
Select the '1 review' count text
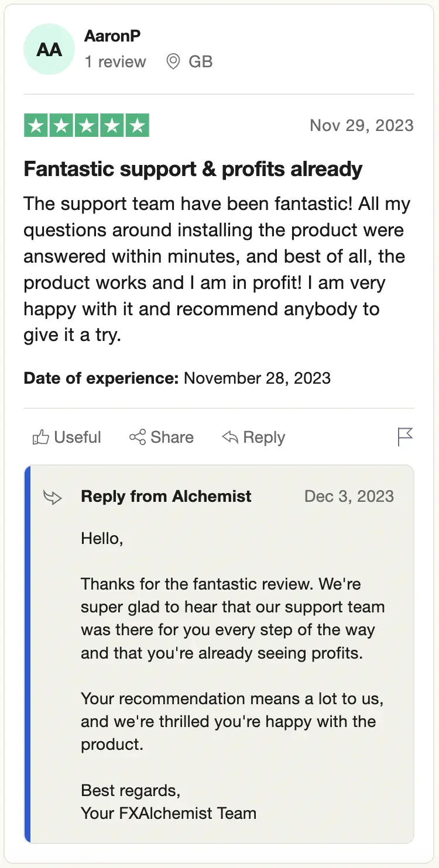tap(115, 61)
